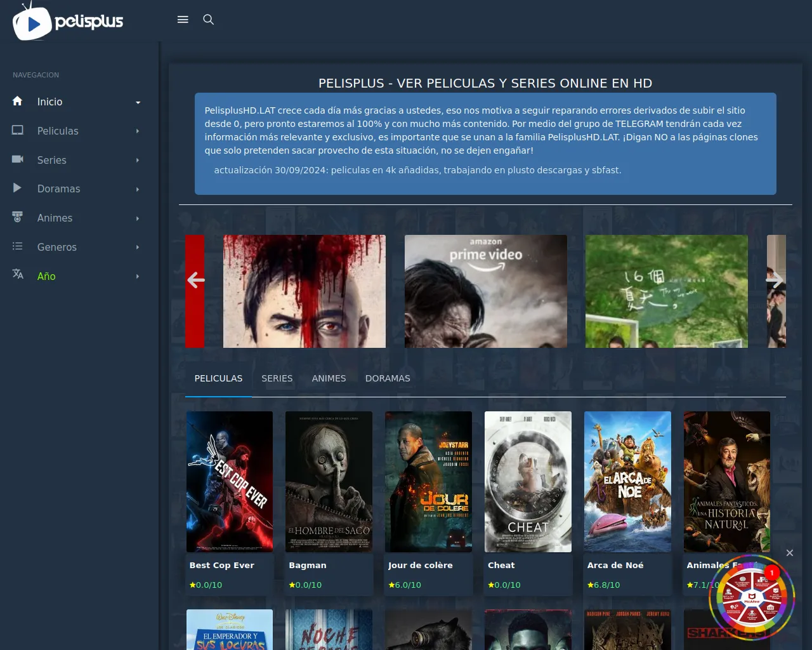The image size is (812, 650).
Task: Switch to the ANIMES tab
Action: [329, 378]
